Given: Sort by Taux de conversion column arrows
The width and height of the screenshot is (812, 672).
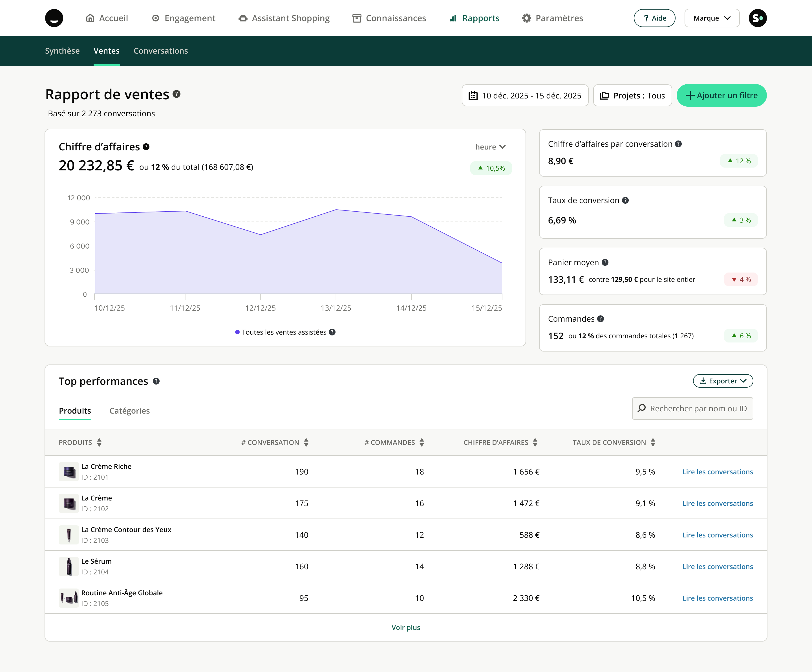Looking at the screenshot, I should [653, 442].
